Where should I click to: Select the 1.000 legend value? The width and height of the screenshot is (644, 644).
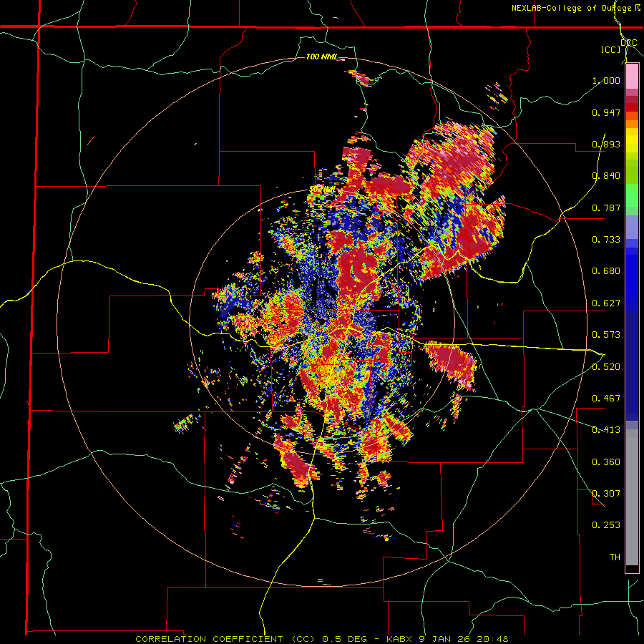click(x=606, y=80)
